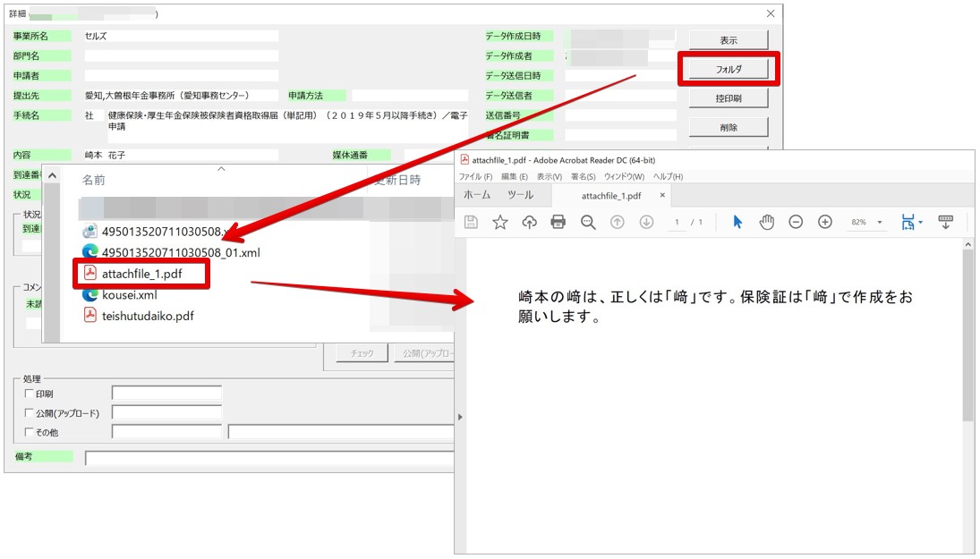
Task: Open the fit page options arrow
Action: (x=921, y=222)
